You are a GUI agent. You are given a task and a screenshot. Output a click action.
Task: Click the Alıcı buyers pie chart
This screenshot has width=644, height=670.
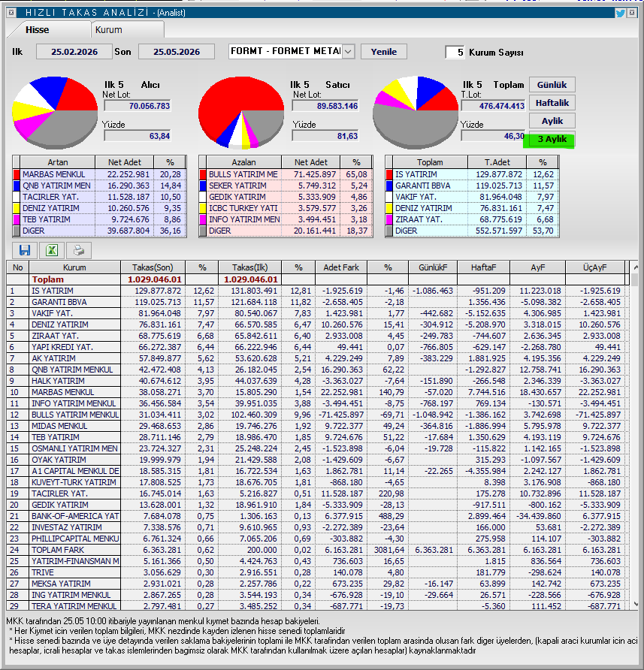click(x=55, y=113)
